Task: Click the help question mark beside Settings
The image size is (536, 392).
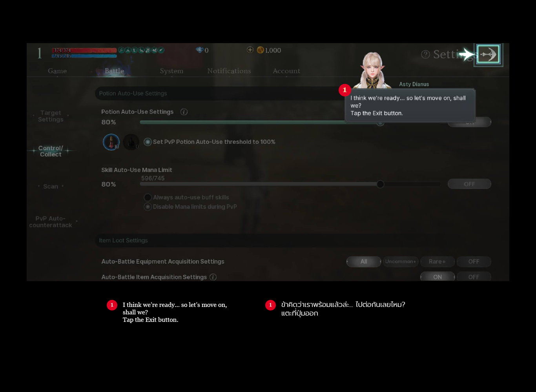Action: (425, 54)
